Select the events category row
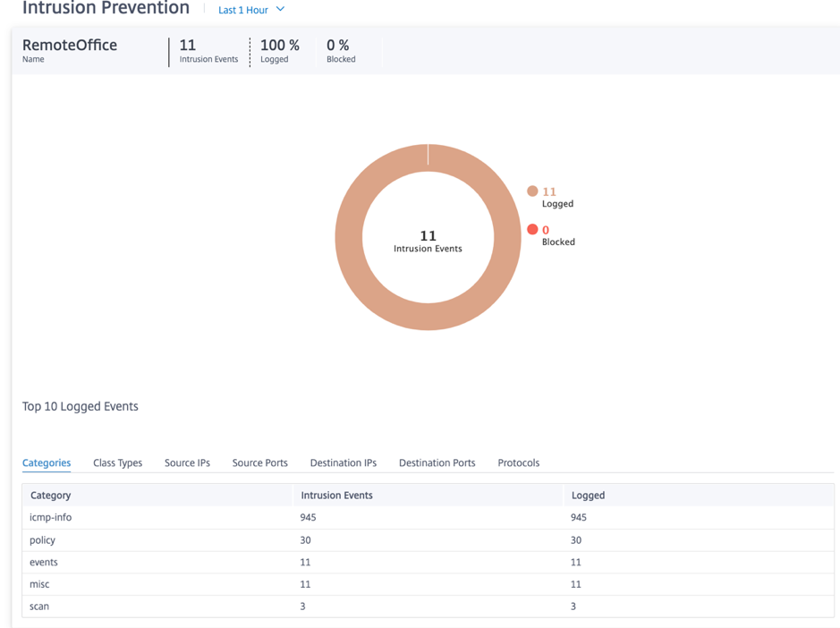The image size is (840, 628). [428, 562]
